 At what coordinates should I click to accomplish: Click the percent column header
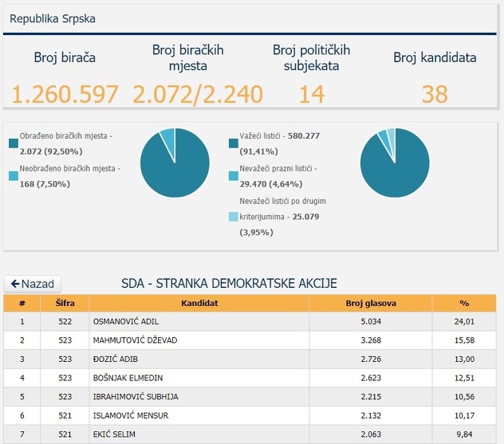(x=465, y=304)
